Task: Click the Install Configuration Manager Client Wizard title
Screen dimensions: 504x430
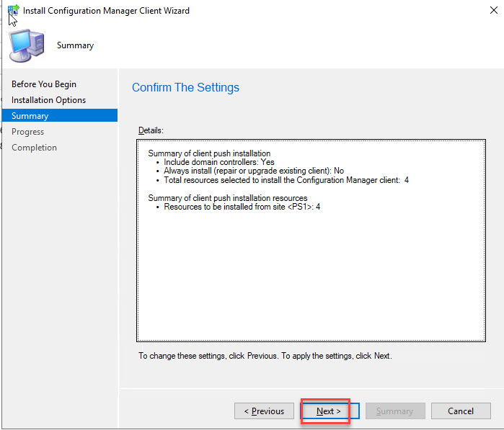Action: pyautogui.click(x=106, y=11)
